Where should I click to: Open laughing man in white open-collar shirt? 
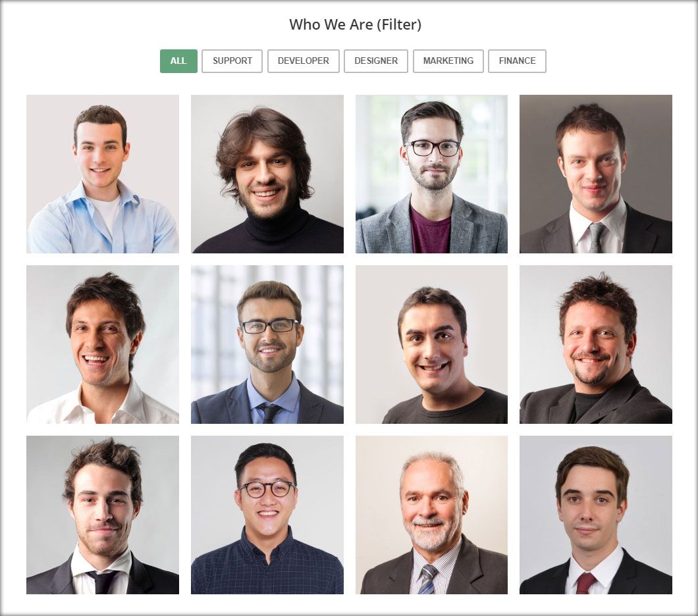click(102, 345)
